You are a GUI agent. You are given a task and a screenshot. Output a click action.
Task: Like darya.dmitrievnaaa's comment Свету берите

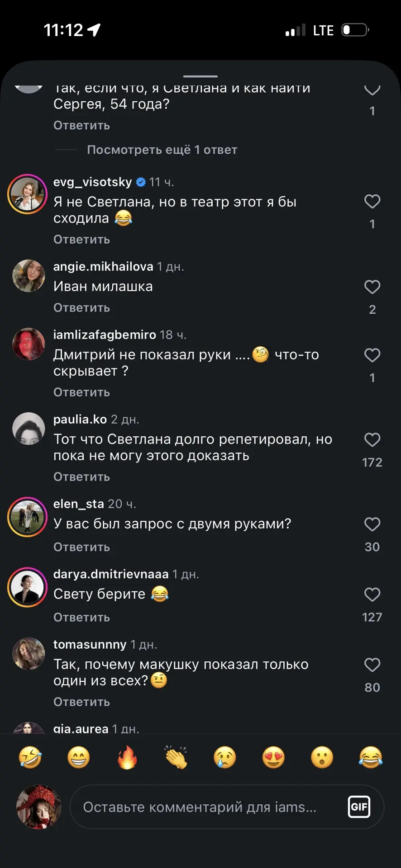372,594
